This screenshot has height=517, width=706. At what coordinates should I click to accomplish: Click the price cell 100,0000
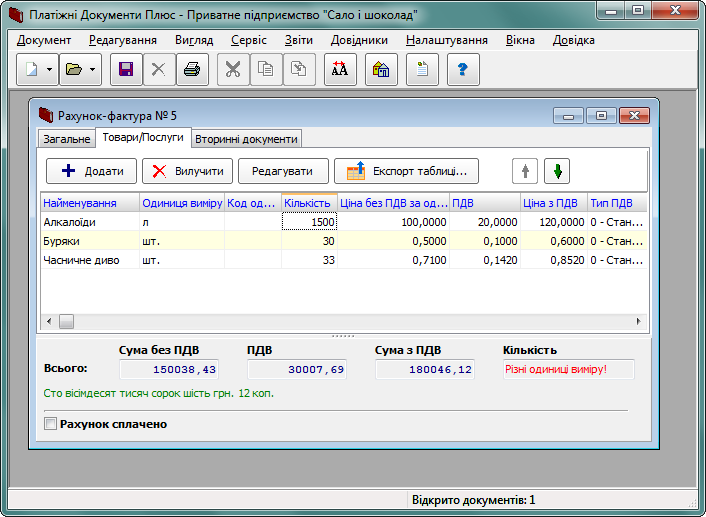pyautogui.click(x=394, y=222)
